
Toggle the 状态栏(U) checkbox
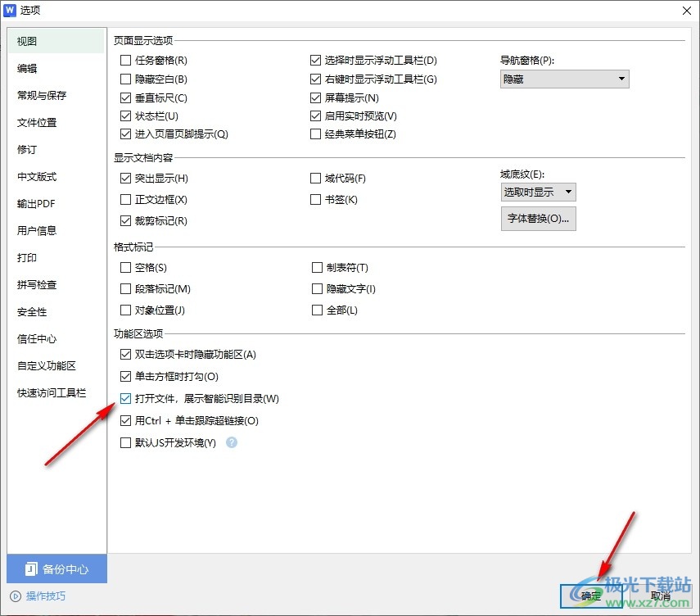(x=126, y=116)
